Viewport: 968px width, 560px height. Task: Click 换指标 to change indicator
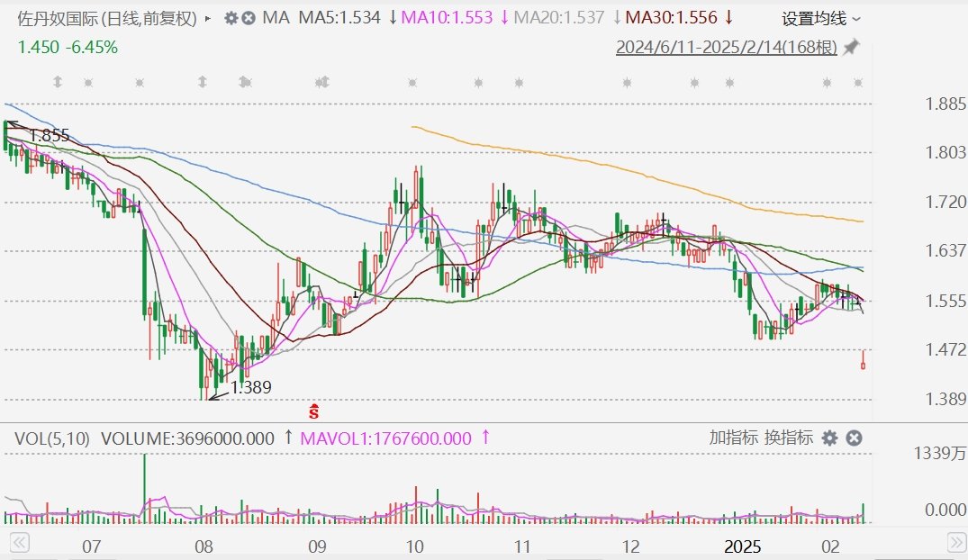(789, 438)
